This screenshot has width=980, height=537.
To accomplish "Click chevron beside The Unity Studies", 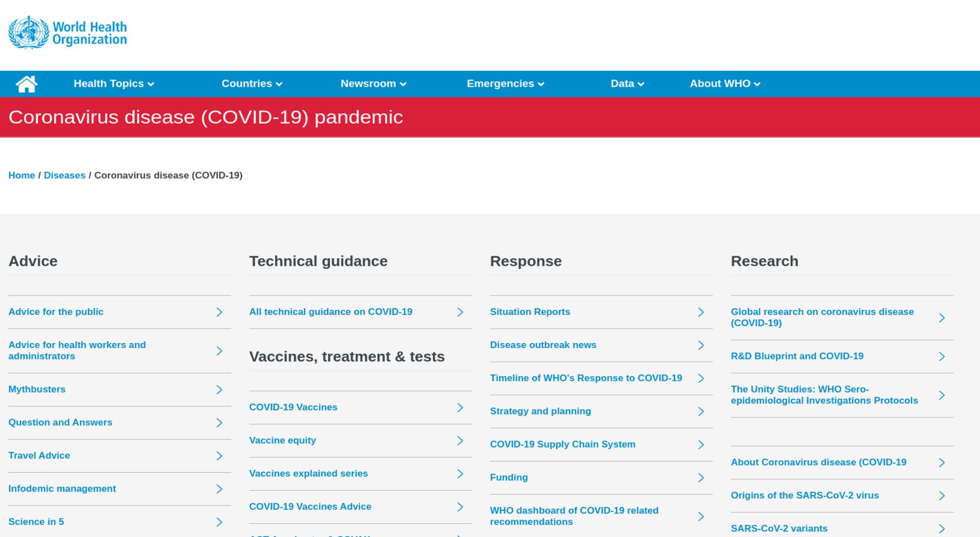I will tap(942, 395).
